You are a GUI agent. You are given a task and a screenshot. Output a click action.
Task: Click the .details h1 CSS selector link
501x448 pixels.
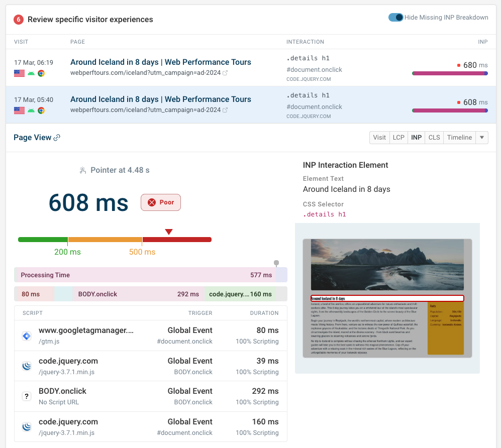pos(324,214)
